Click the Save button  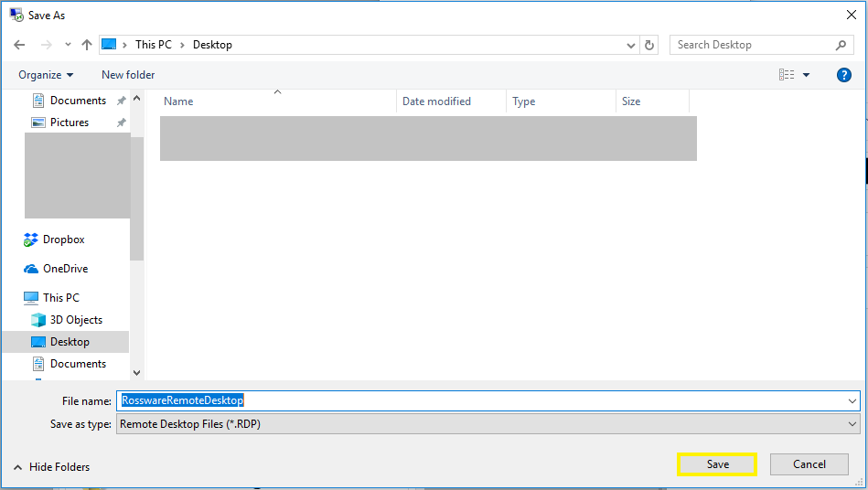click(x=717, y=464)
